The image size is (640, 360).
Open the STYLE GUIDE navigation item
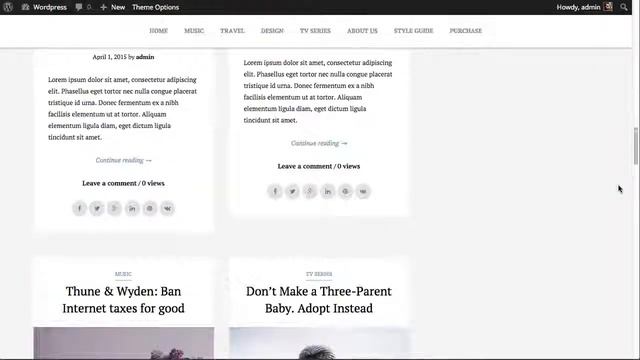413,31
